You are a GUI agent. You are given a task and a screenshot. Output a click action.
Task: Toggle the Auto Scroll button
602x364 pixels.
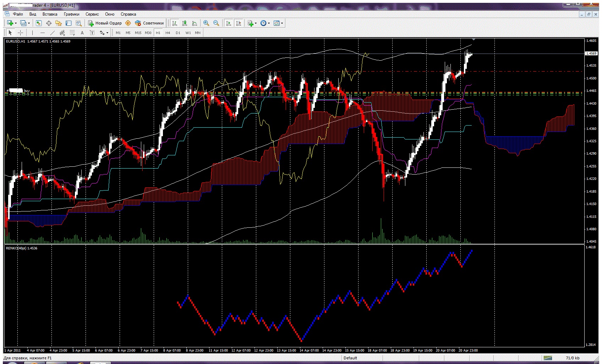[x=229, y=23]
